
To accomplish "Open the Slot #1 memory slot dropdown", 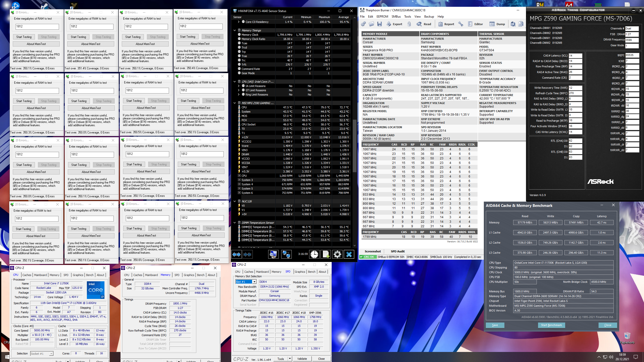I will coord(255,282).
